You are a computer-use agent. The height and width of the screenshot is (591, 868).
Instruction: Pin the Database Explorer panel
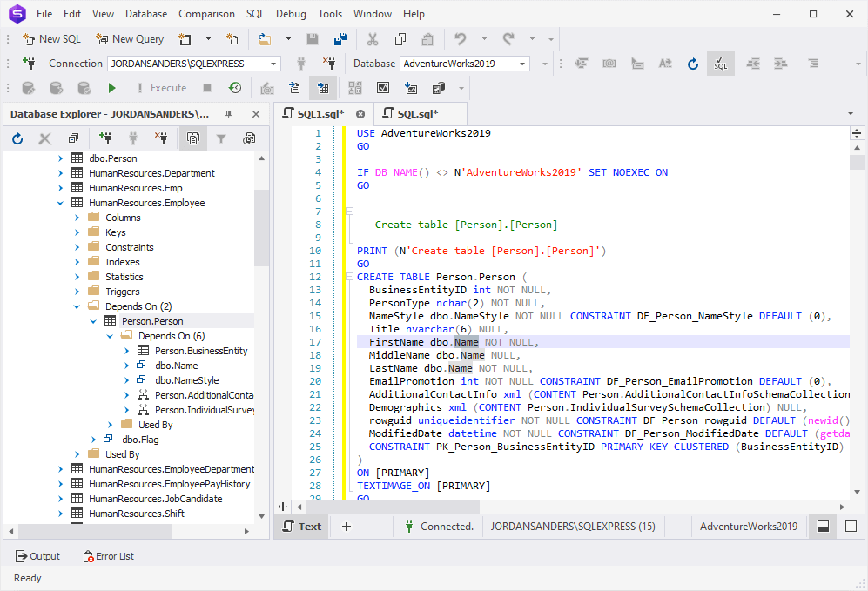228,114
